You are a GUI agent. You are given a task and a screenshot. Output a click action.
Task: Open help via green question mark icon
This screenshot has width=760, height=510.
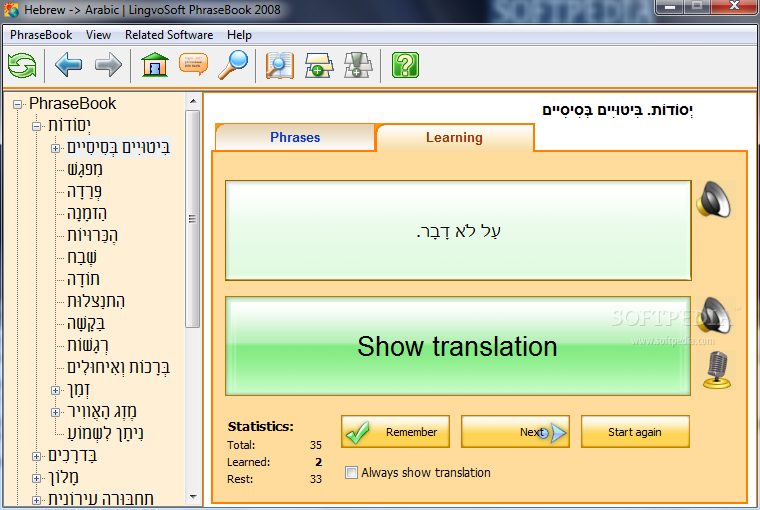[405, 65]
